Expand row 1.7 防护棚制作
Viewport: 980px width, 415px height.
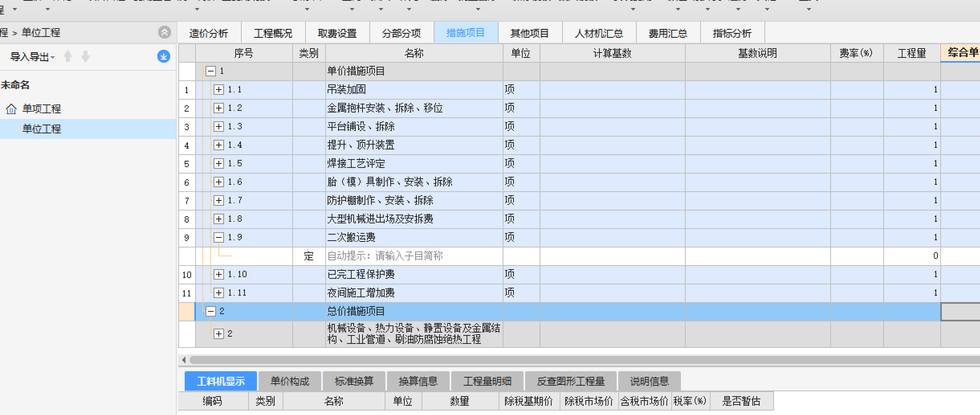(x=219, y=200)
